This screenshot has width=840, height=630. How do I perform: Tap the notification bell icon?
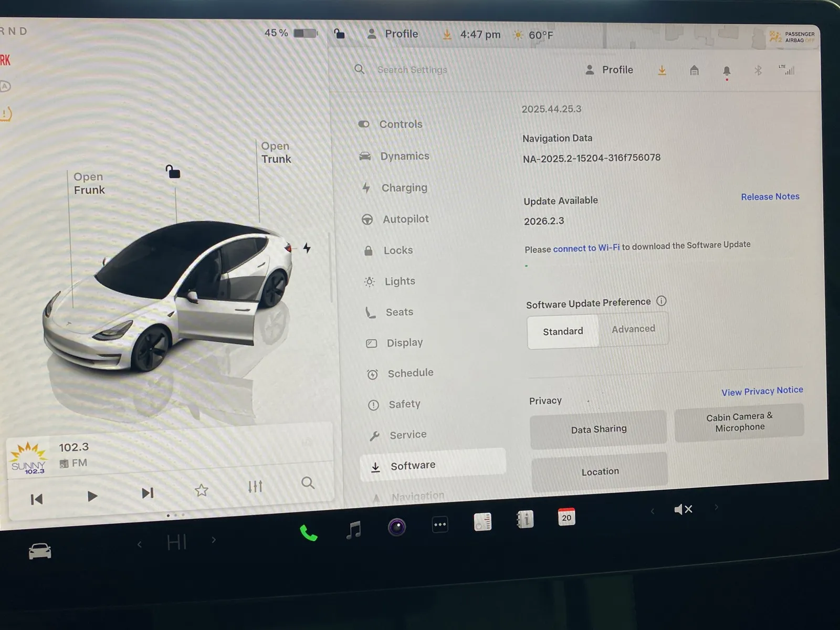(727, 71)
